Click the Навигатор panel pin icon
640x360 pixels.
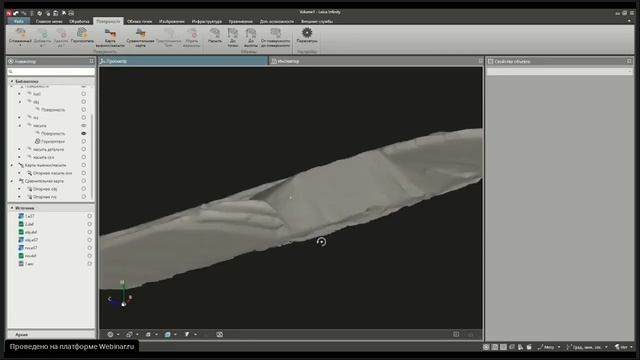tap(91, 61)
